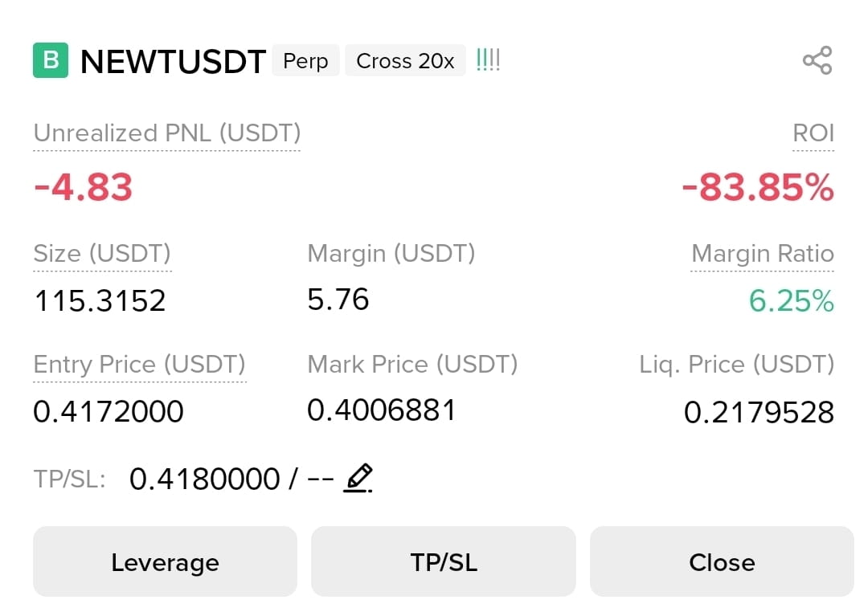Tap the Entry Price (USDT) label
Viewport: 868px width, 616px height.
click(140, 365)
